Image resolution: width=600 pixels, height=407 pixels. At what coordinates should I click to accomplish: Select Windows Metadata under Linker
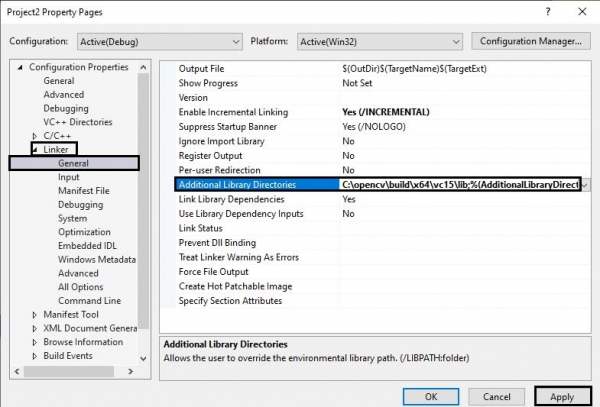[97, 259]
